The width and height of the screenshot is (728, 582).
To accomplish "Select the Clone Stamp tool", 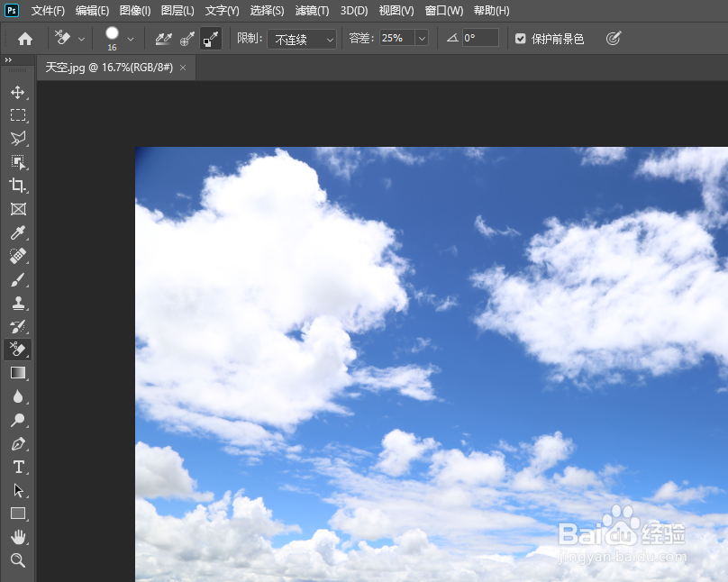I will (18, 303).
